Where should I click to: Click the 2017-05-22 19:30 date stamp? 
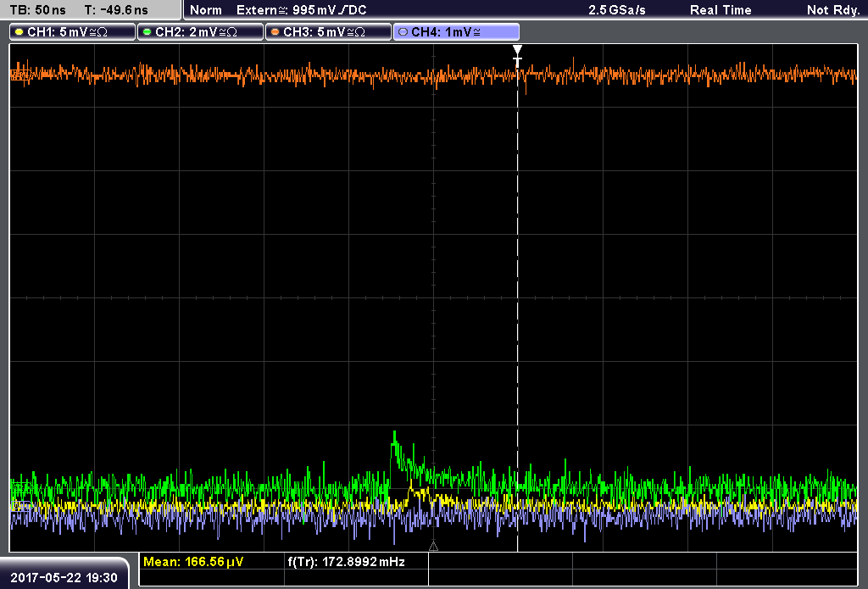coord(64,578)
